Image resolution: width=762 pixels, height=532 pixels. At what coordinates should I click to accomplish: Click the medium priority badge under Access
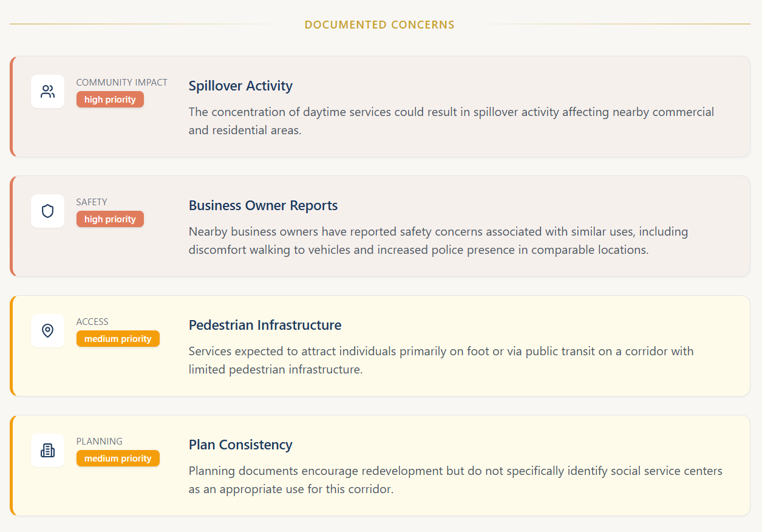coord(118,339)
